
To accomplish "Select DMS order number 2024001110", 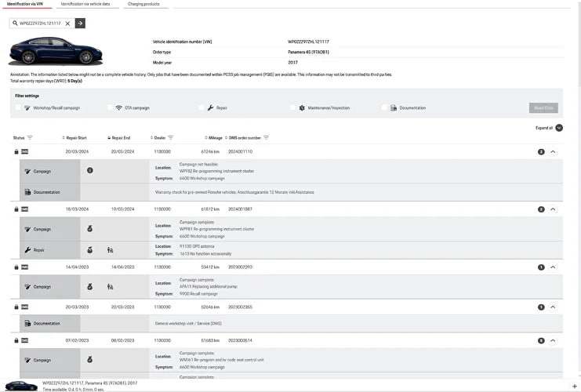I will 240,151.
